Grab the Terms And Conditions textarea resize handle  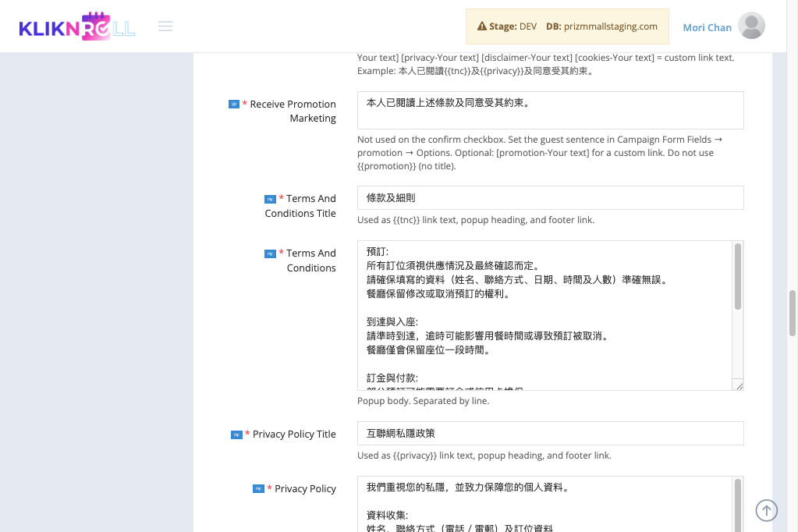click(739, 386)
